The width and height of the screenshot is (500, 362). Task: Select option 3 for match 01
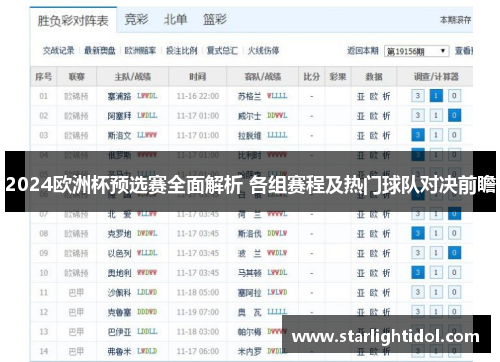[x=418, y=96]
